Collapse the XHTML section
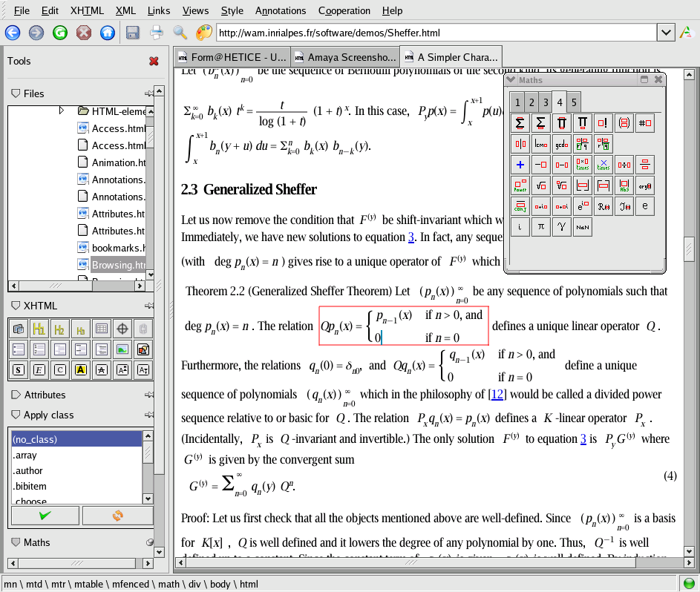 (x=16, y=306)
